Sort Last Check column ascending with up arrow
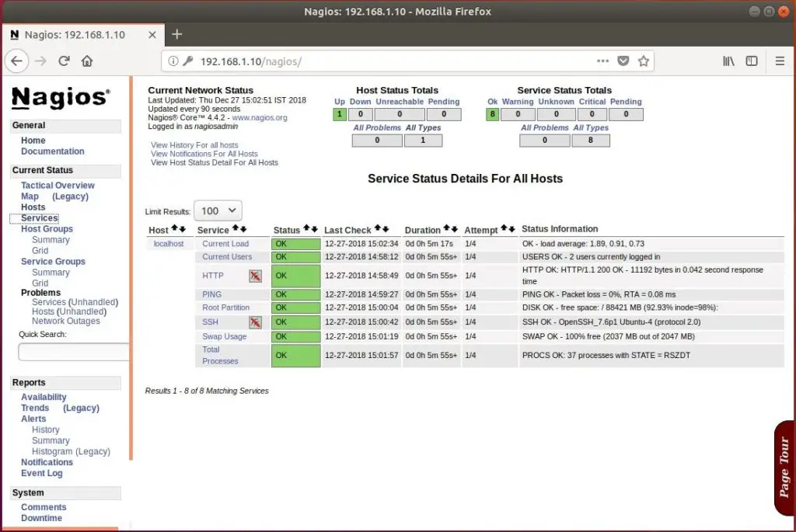Screen dimensions: 796x532 (x=378, y=229)
